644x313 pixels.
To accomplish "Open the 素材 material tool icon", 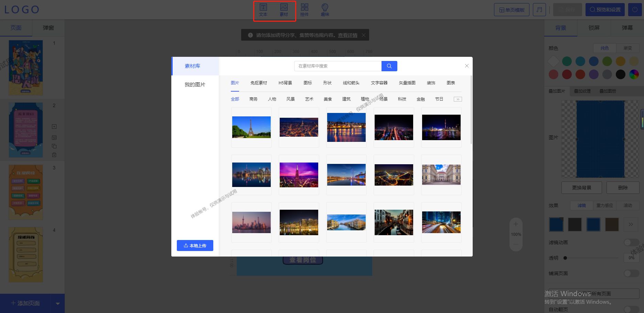I will 284,10.
